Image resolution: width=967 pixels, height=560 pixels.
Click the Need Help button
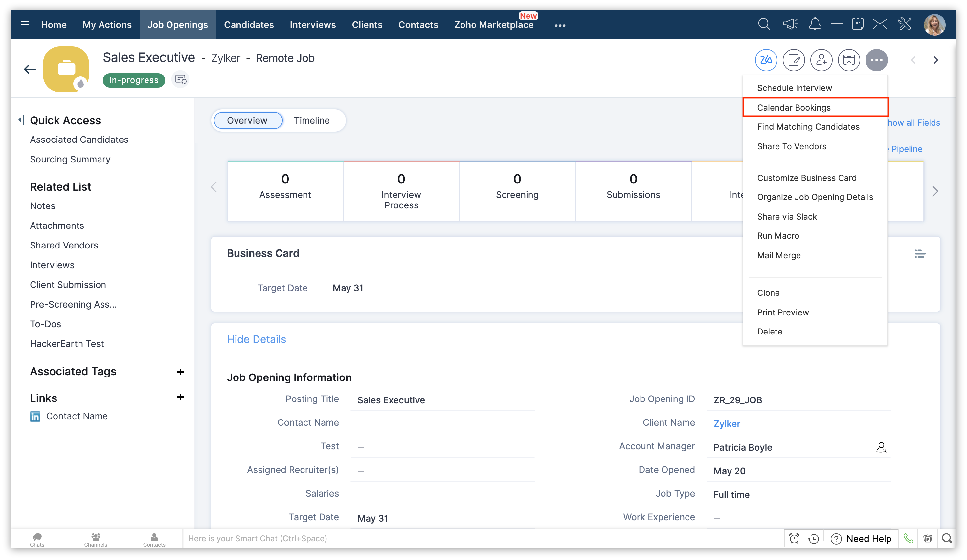coord(862,539)
